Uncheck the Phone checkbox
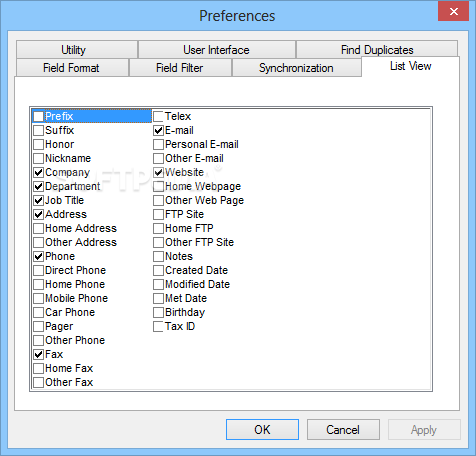Screen dimensions: 476x456 [39, 256]
